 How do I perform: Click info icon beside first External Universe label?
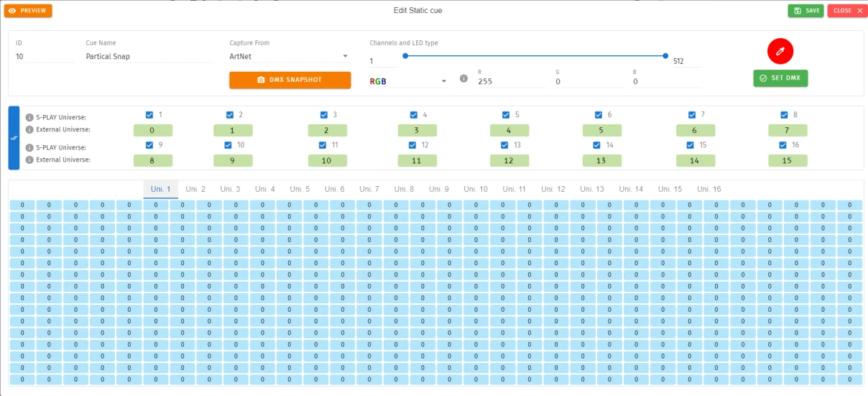pyautogui.click(x=29, y=129)
